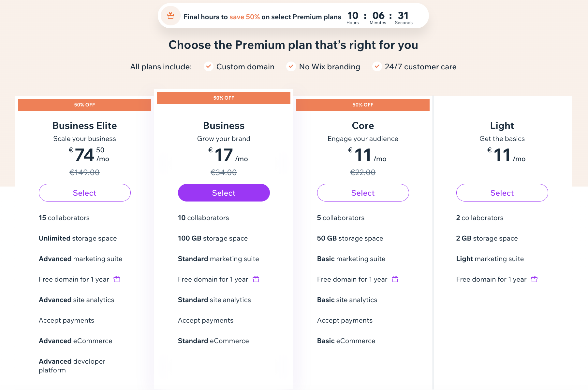The image size is (588, 390).
Task: Select the Core plan
Action: 363,193
